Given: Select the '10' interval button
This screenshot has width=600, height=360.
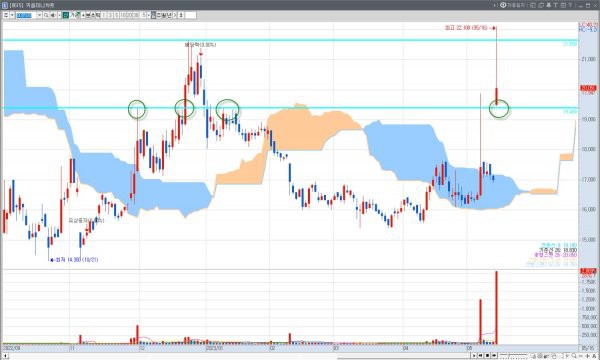Looking at the screenshot, I should [x=122, y=15].
